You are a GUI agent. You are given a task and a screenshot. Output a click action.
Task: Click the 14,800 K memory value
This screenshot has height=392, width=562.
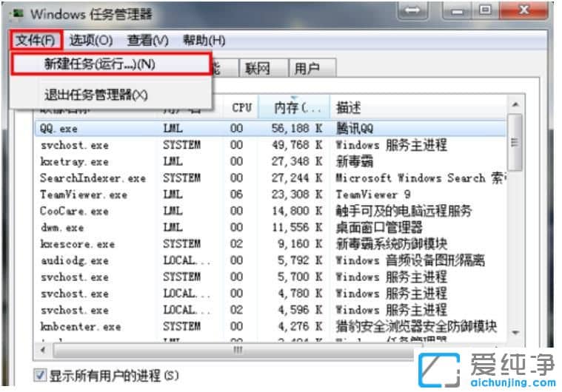pos(297,211)
